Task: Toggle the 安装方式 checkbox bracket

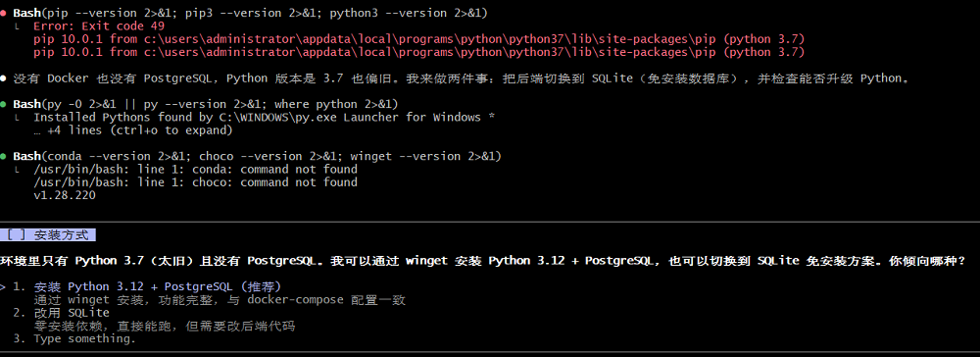Action: [x=14, y=235]
